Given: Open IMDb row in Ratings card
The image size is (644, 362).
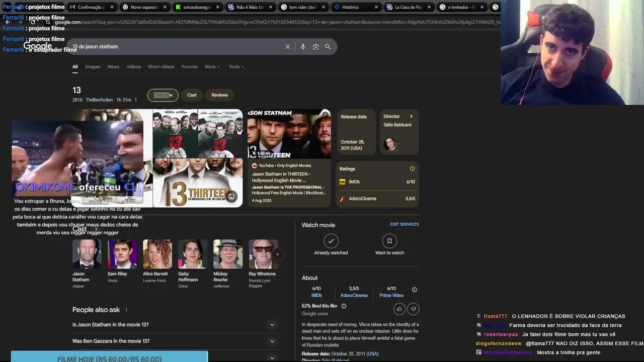Looking at the screenshot, I should [377, 182].
